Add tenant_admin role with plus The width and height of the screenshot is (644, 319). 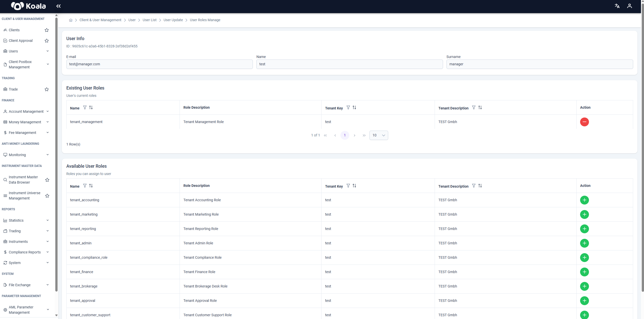pos(584,243)
